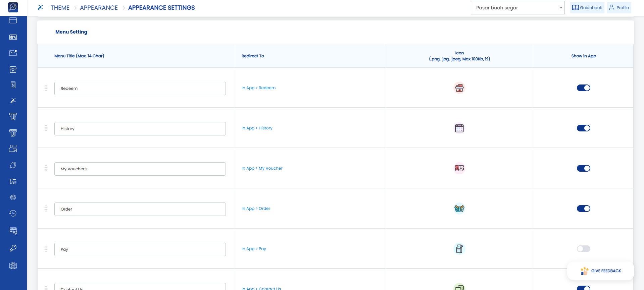The width and height of the screenshot is (644, 290).
Task: Toggle Show in App for Redeem
Action: click(584, 88)
